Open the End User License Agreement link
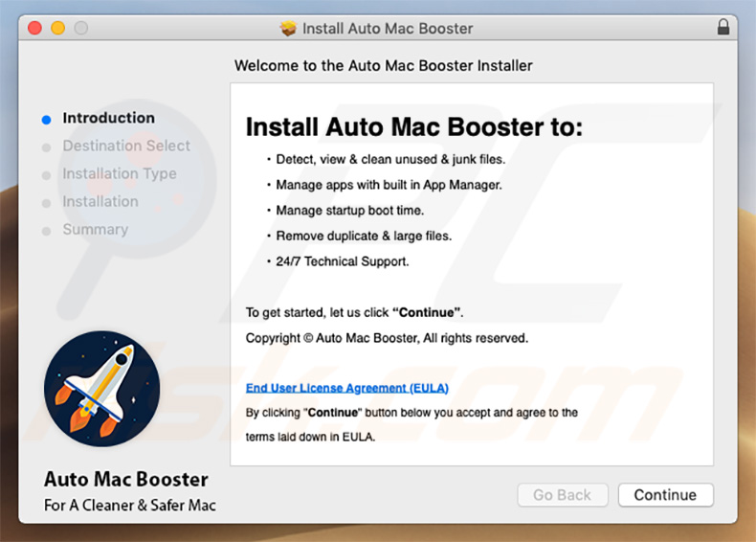756x542 pixels. point(347,388)
